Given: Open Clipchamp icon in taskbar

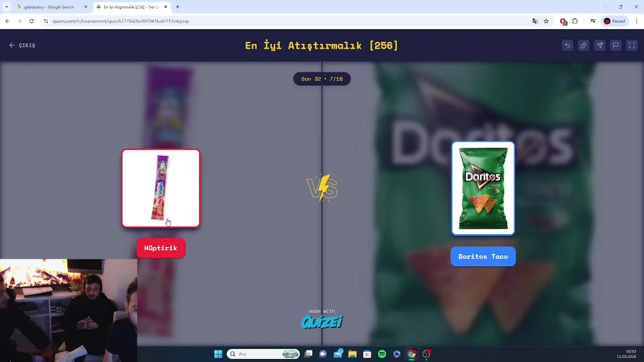Looking at the screenshot, I should point(397,354).
